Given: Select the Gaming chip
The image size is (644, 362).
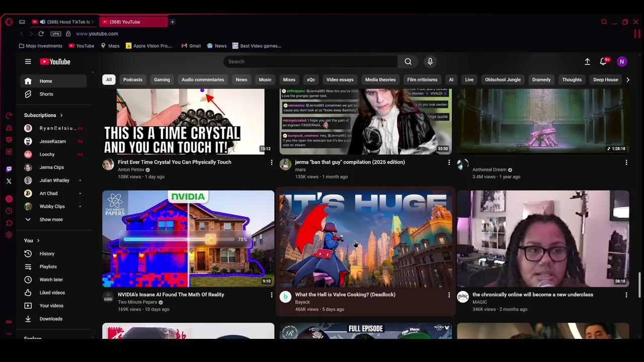Looking at the screenshot, I should [x=162, y=79].
